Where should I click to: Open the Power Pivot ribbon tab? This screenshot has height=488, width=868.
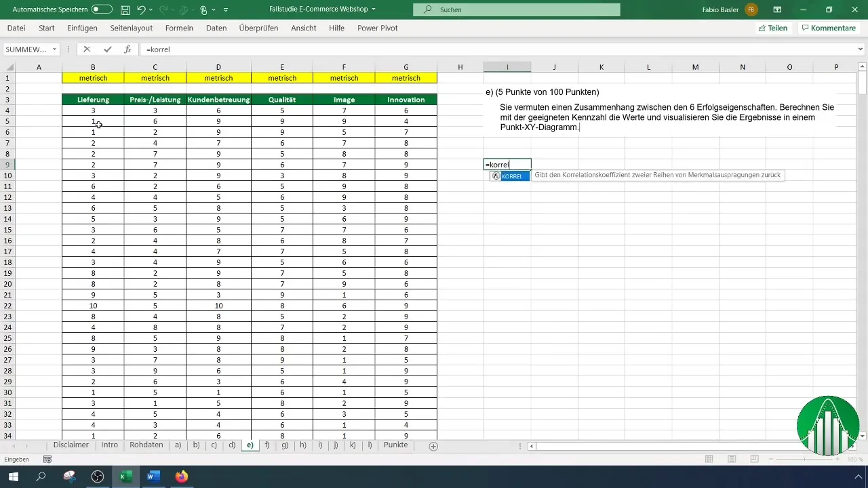coord(378,28)
